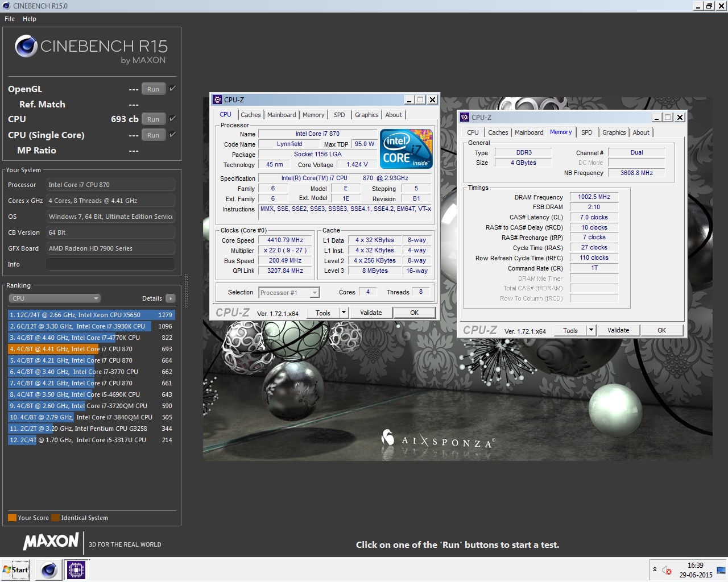
Task: Switch to Mainboard tab in left CPU-Z window
Action: (x=282, y=115)
